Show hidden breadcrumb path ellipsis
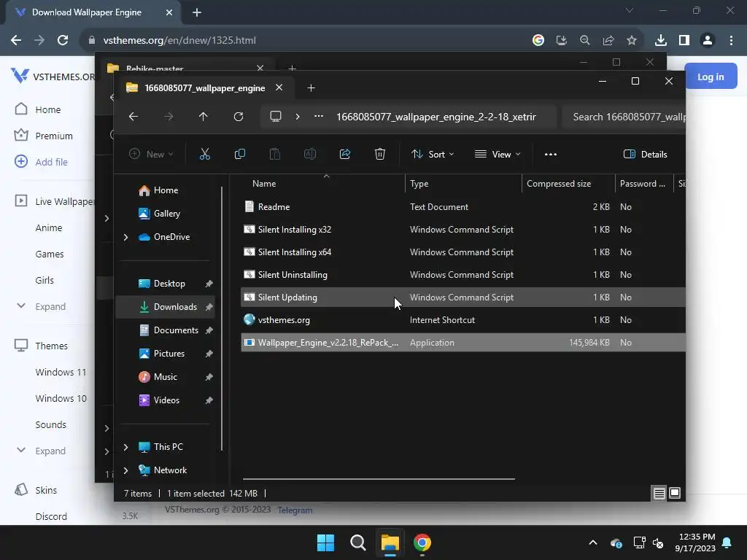The image size is (747, 560). pyautogui.click(x=318, y=117)
